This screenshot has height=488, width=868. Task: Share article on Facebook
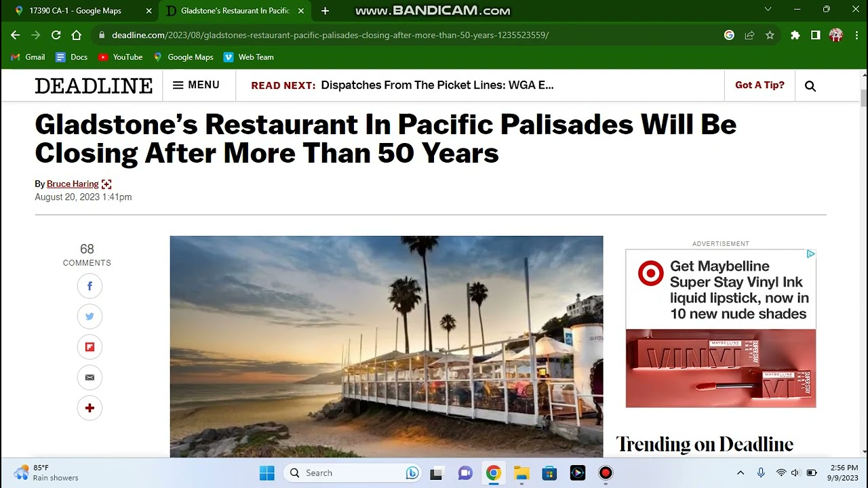pos(90,286)
